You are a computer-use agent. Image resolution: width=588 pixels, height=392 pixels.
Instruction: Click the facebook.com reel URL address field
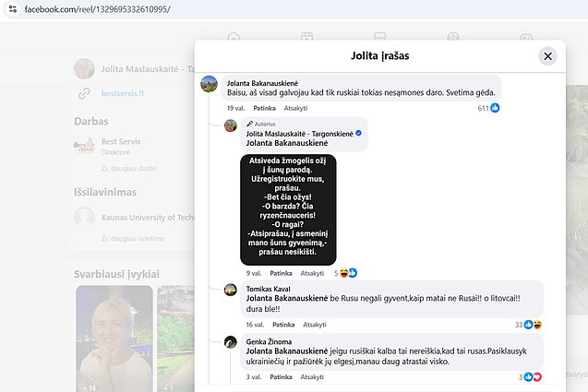pos(98,9)
